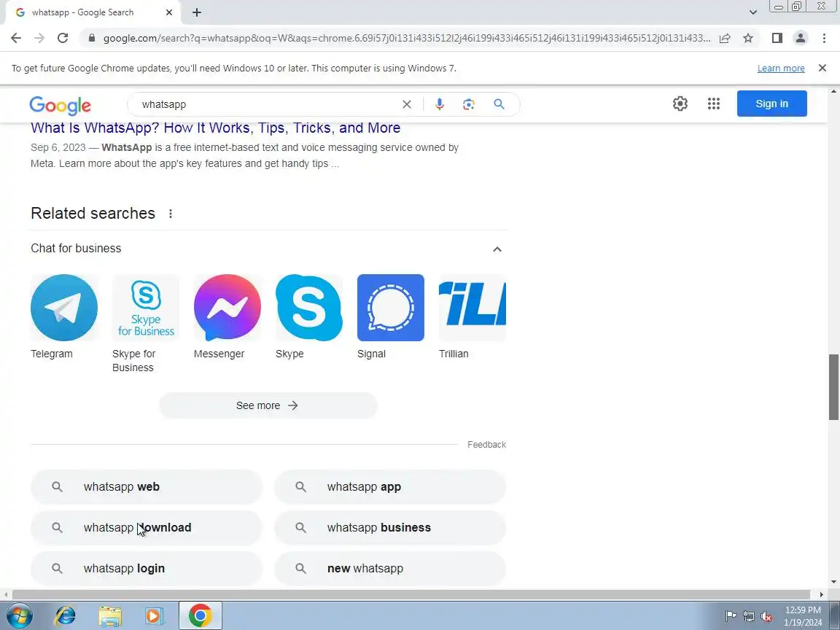The height and width of the screenshot is (630, 840).
Task: Open the Google apps grid
Action: 714,104
